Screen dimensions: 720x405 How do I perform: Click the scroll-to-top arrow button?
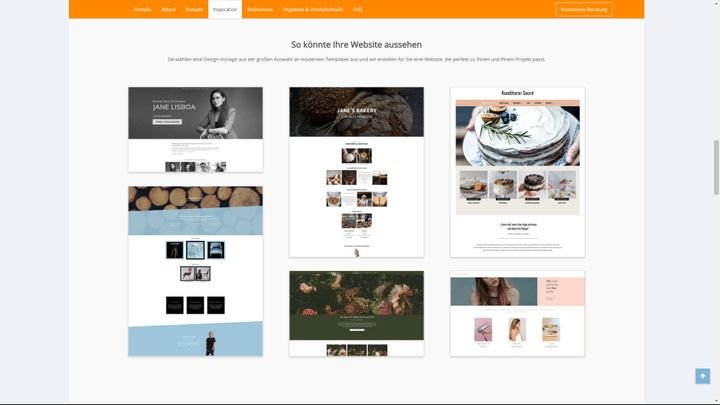click(702, 376)
